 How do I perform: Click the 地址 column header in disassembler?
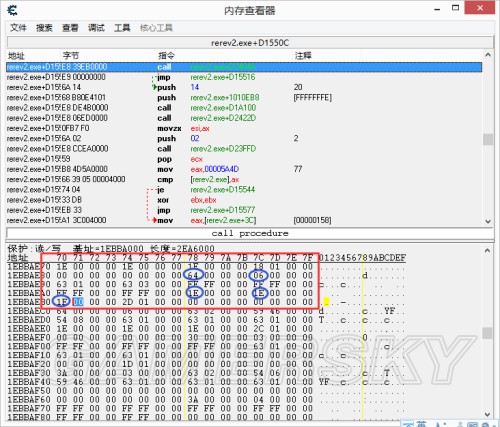[x=17, y=55]
